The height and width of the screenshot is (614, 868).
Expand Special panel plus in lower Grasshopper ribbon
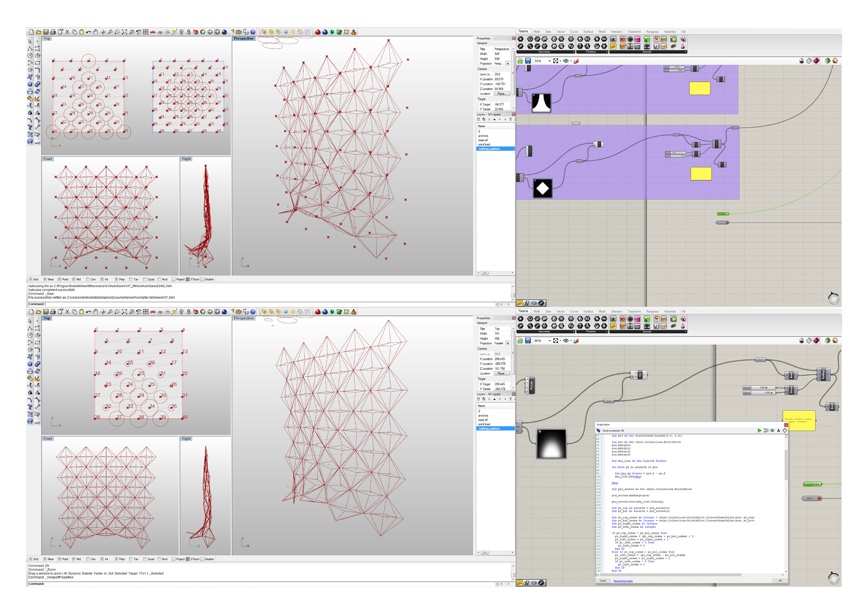pyautogui.click(x=685, y=332)
